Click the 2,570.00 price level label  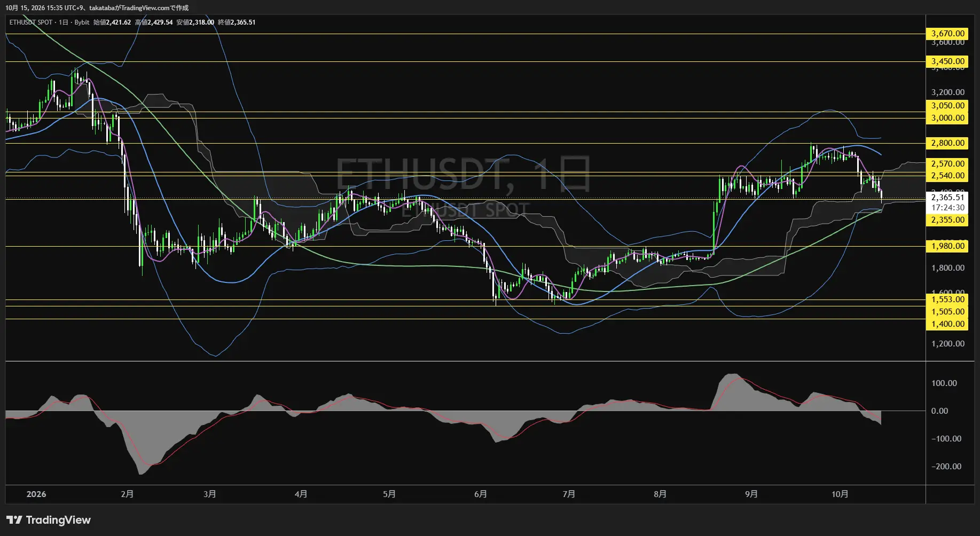click(x=948, y=164)
